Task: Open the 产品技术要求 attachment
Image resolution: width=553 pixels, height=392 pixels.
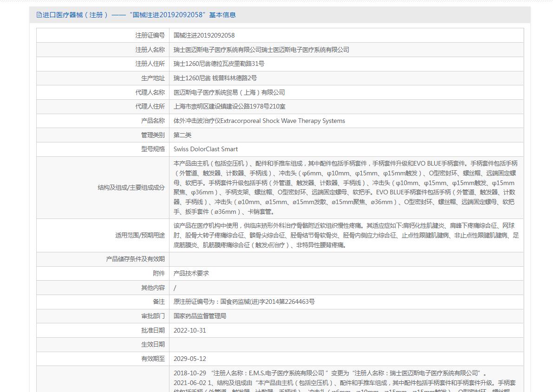Action: point(191,273)
